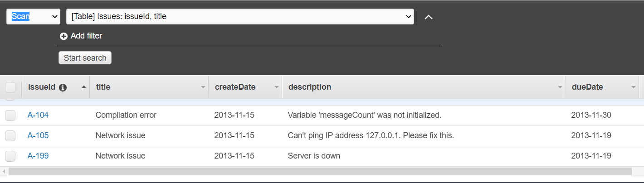Screen dimensions: 644x183
Task: Click the Add filter link
Action: coord(86,36)
